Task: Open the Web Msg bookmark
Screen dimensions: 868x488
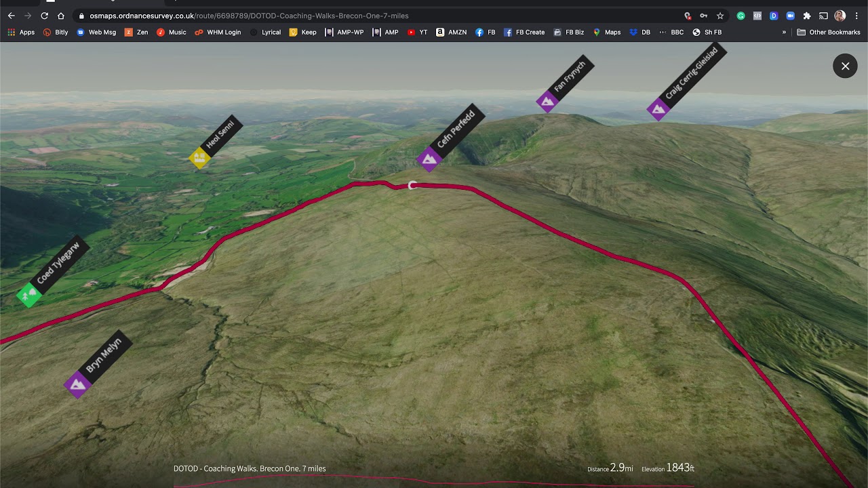Action: pyautogui.click(x=96, y=32)
